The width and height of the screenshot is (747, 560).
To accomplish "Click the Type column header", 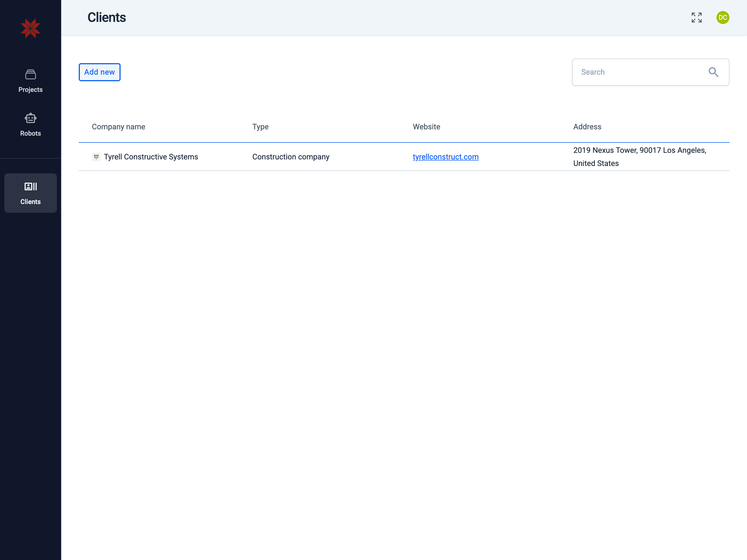I will click(x=260, y=127).
